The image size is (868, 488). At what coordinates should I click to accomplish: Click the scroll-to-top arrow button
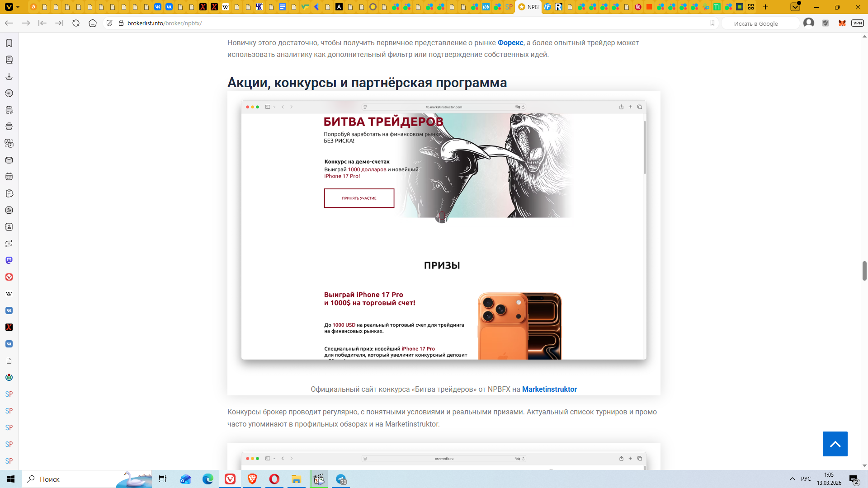click(835, 444)
